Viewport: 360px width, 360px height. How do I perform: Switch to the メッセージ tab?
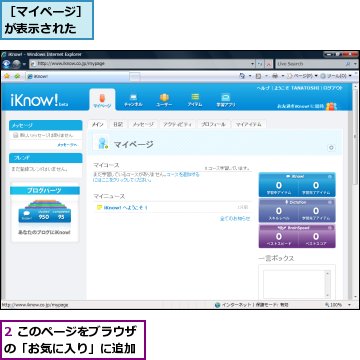(143, 124)
